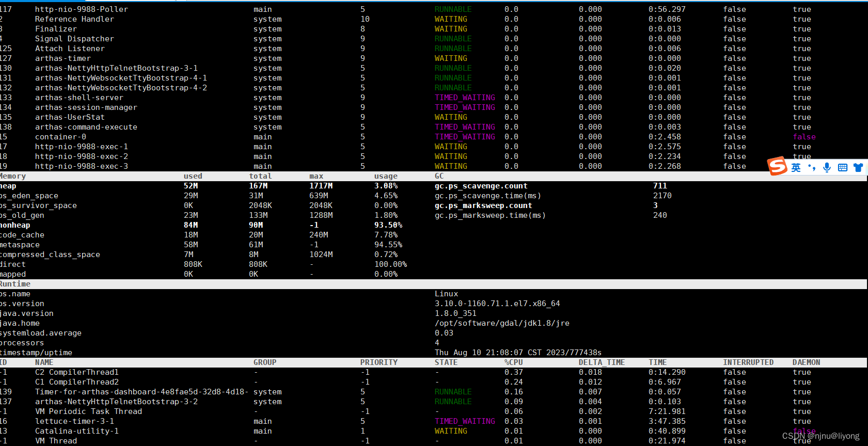Select thread name http-nio-9988-Poller
The height and width of the screenshot is (446, 868).
click(x=82, y=9)
